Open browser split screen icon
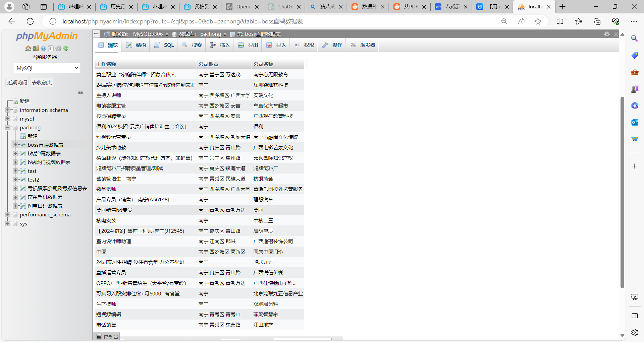 [560, 21]
